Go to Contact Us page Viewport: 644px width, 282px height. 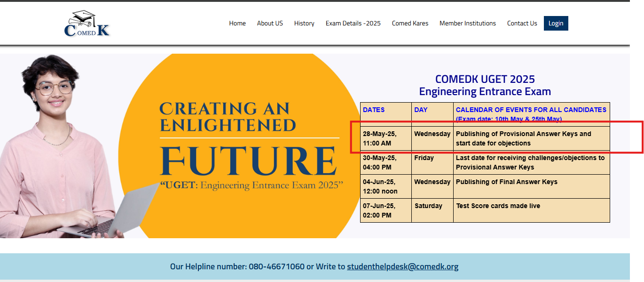pos(522,23)
